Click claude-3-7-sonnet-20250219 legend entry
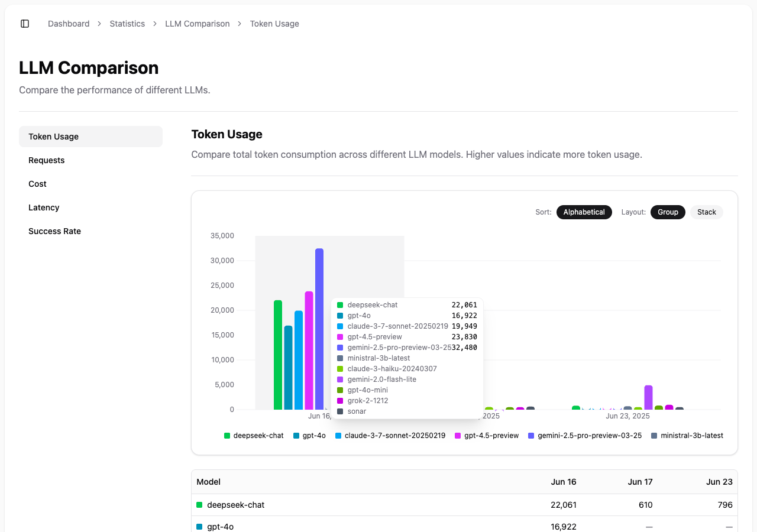The width and height of the screenshot is (757, 532). coord(390,436)
